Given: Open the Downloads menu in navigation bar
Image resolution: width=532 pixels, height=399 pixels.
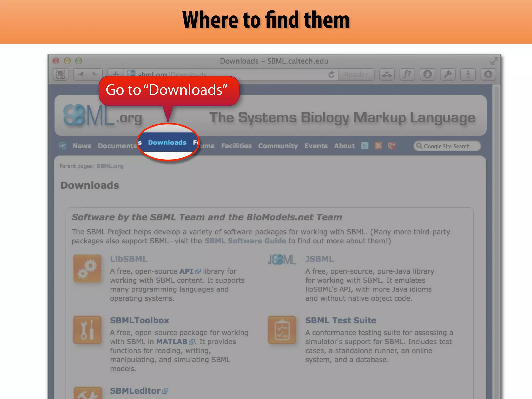Looking at the screenshot, I should [167, 143].
